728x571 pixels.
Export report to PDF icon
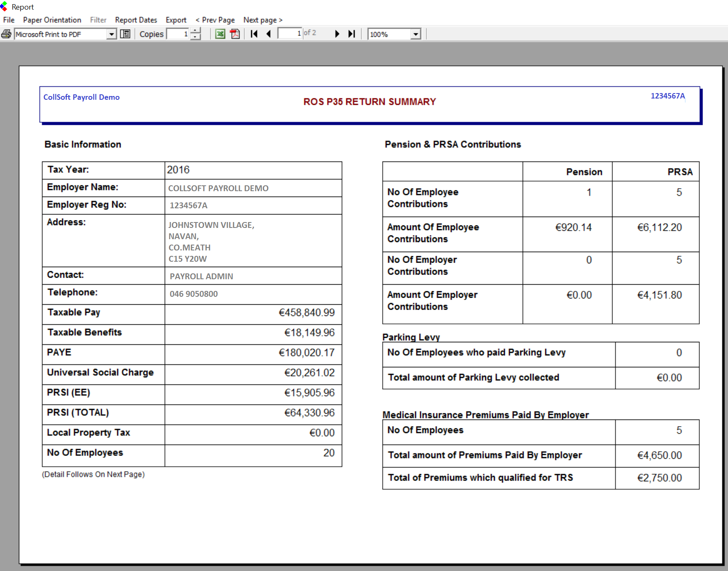click(x=235, y=34)
